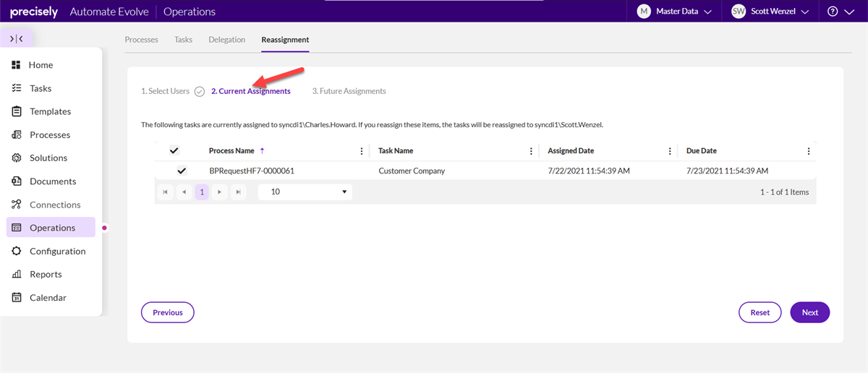Click the Reset button
Screen dimensions: 868x373
(x=760, y=312)
